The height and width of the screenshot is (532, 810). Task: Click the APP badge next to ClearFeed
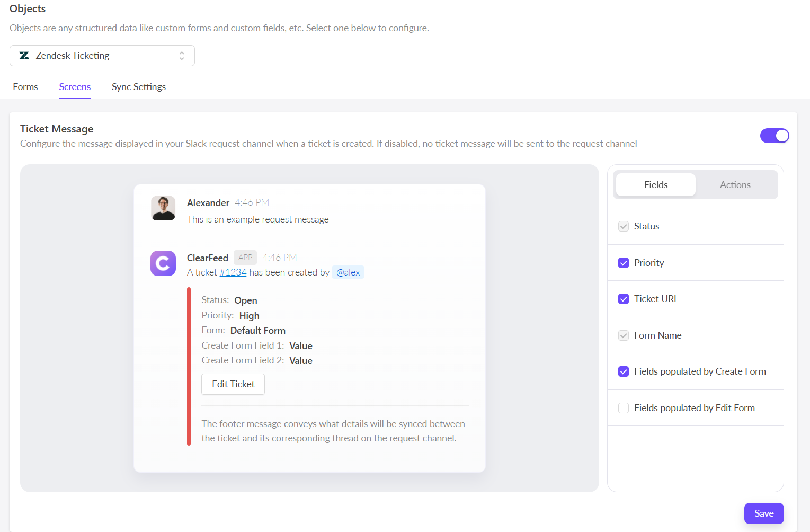point(245,258)
